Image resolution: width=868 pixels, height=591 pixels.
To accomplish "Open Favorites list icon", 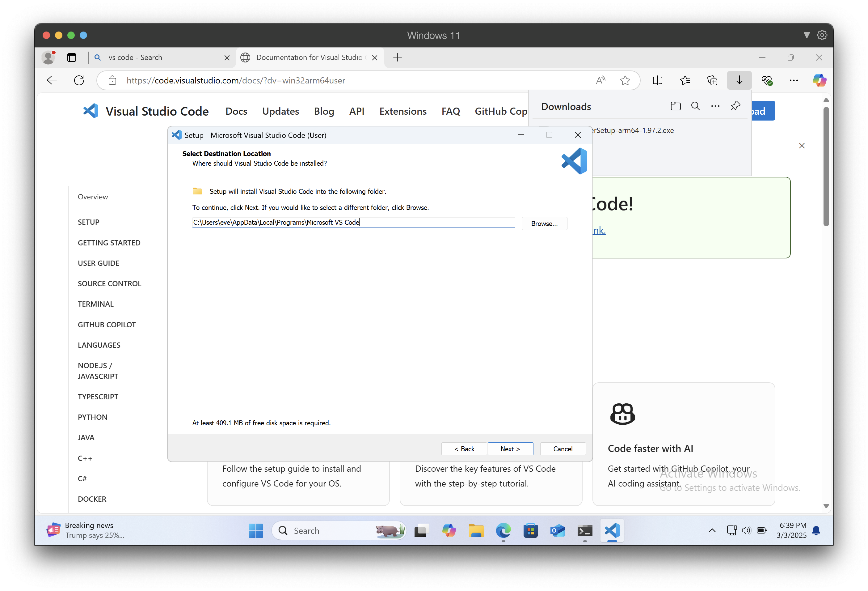I will (685, 80).
